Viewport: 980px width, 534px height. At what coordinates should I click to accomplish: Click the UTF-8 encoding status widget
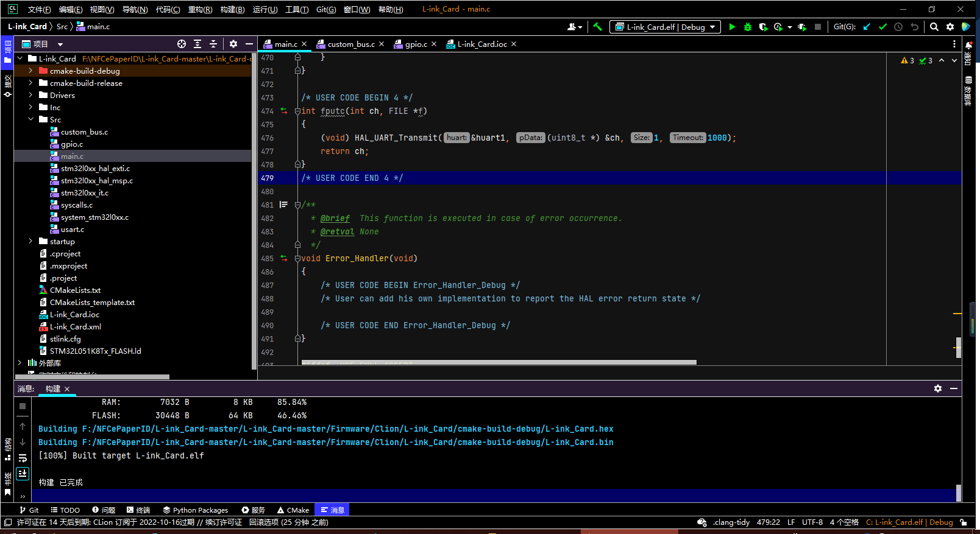[812, 522]
